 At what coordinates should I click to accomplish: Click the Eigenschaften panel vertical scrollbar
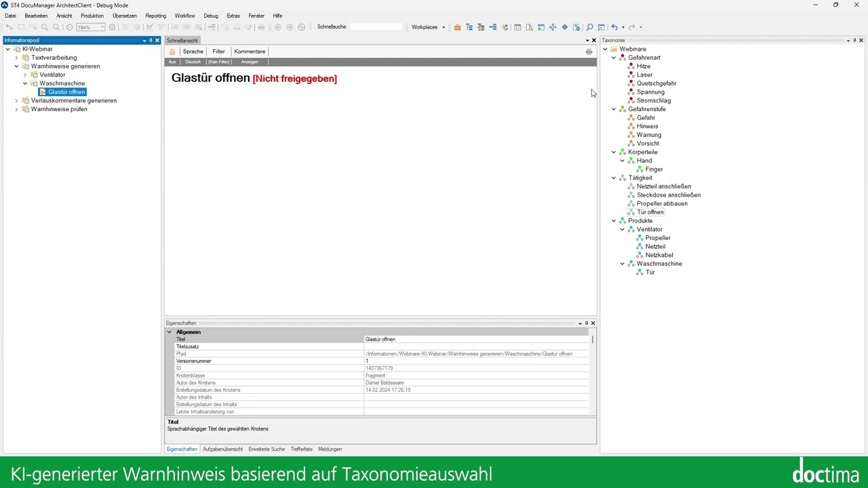point(593,339)
